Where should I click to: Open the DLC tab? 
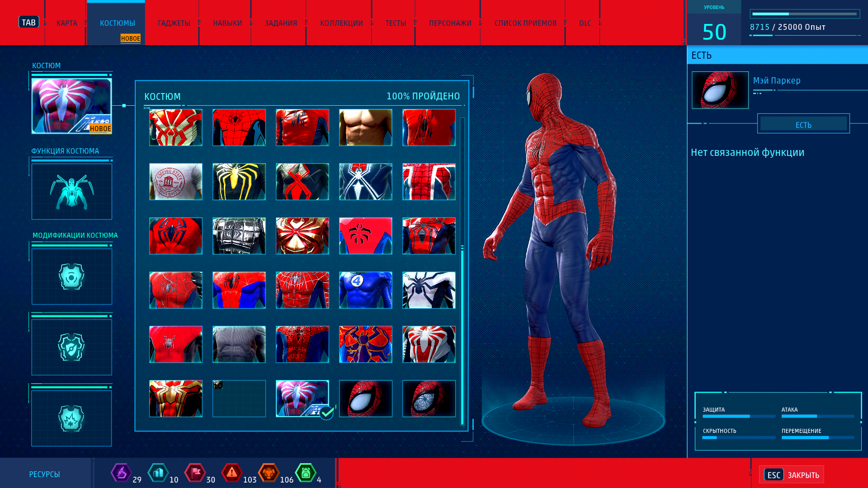(x=585, y=23)
